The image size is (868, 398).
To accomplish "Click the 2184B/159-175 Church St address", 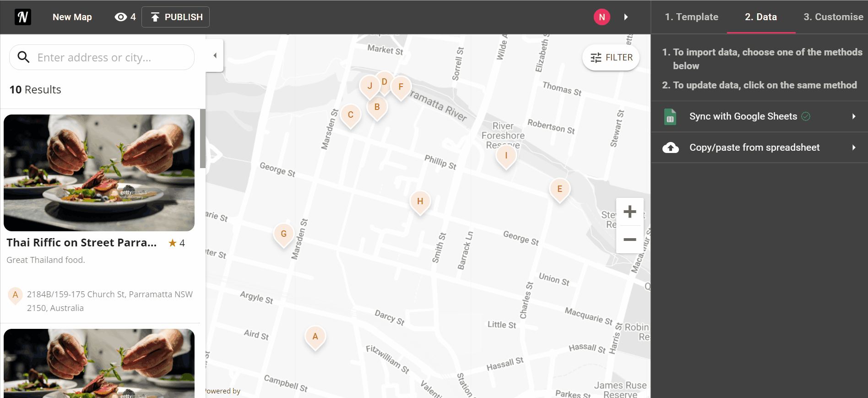I will click(x=110, y=301).
